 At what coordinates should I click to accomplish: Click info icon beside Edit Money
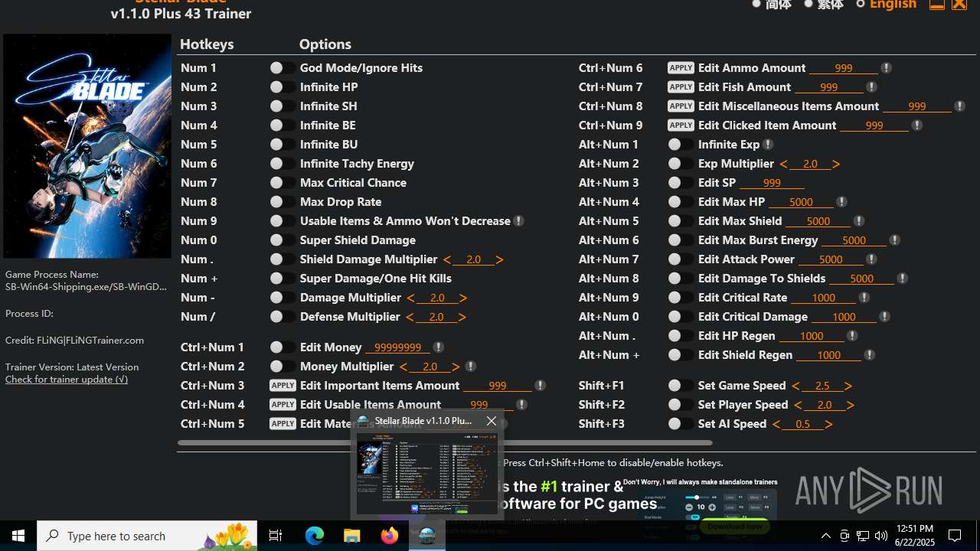[x=438, y=347]
